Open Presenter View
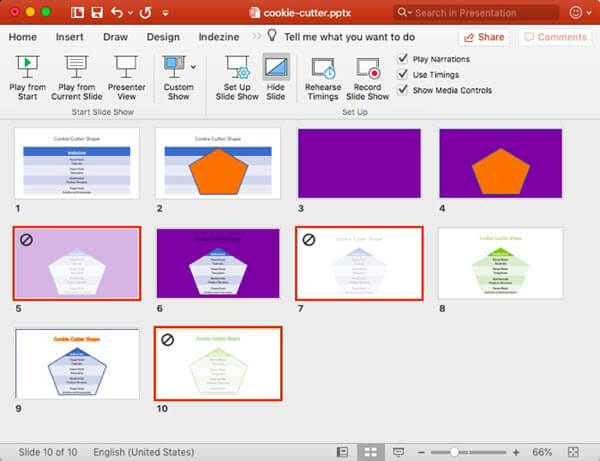Image resolution: width=600 pixels, height=461 pixels. click(x=126, y=69)
